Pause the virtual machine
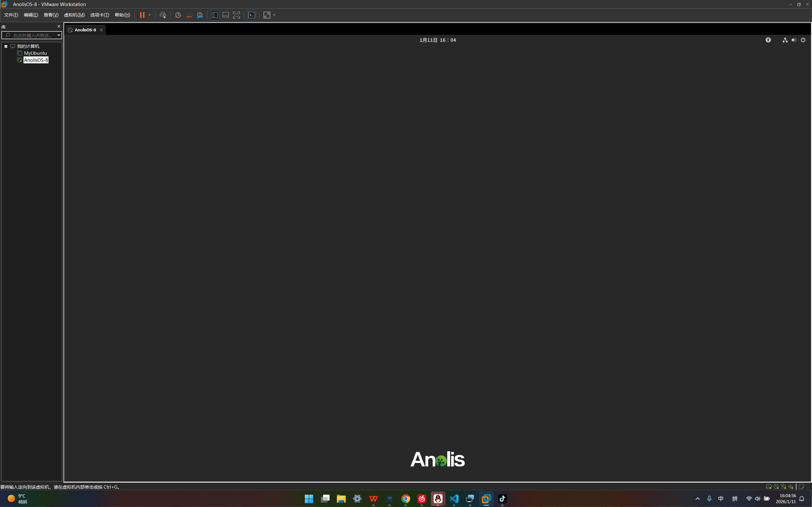 coord(142,15)
